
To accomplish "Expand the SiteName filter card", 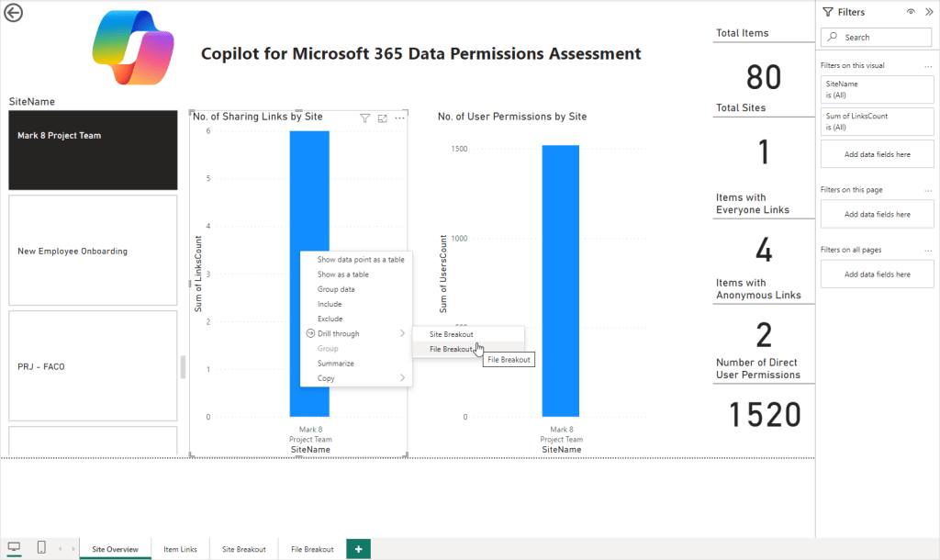I will pyautogui.click(x=877, y=88).
